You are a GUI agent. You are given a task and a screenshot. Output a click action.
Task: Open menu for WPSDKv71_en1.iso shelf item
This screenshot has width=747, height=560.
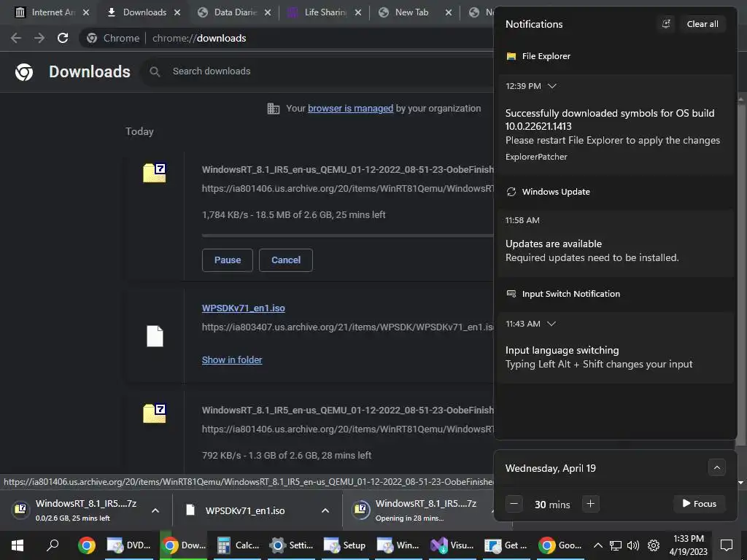coord(325,510)
